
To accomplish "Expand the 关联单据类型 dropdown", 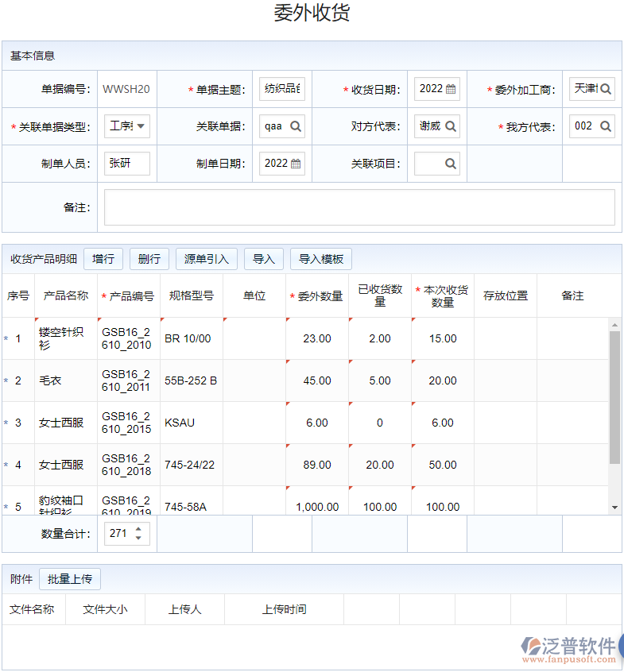I will (x=141, y=126).
